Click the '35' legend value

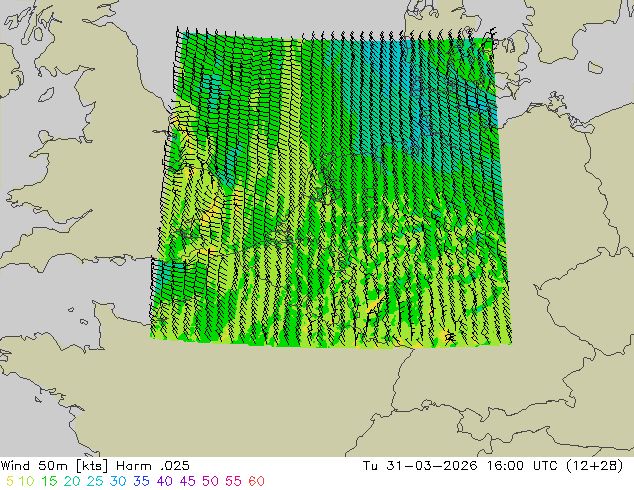141,481
